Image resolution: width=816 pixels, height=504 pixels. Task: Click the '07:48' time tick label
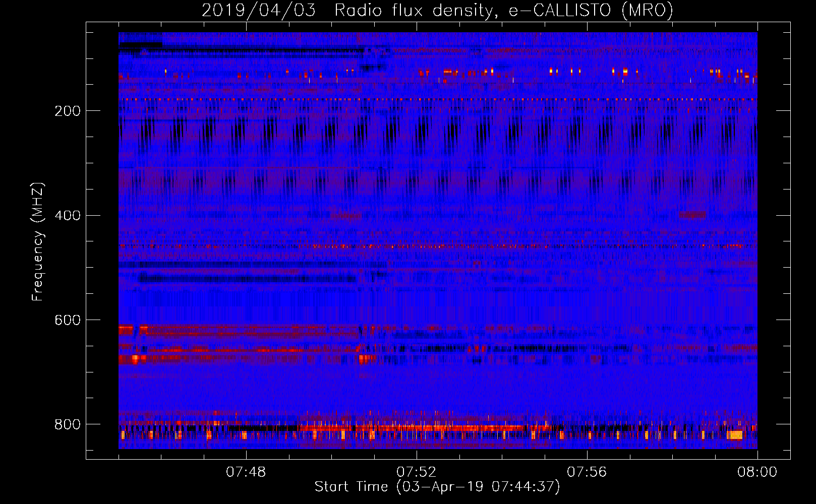[246, 472]
